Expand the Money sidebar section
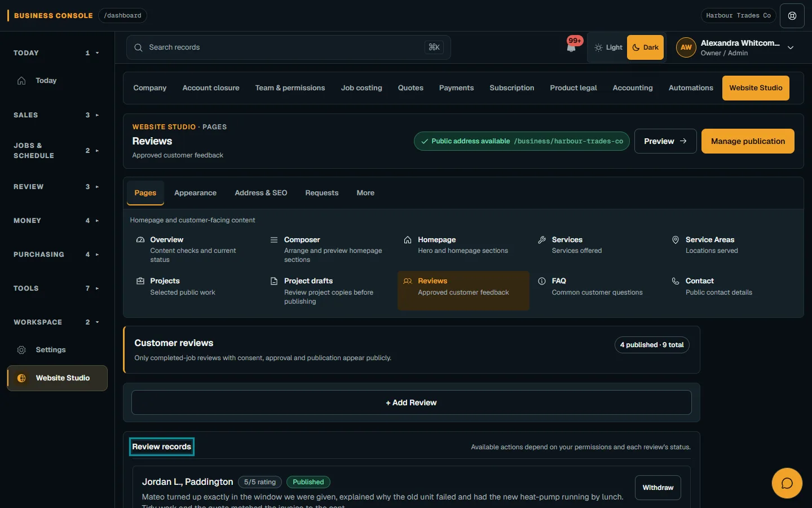Viewport: 812px width, 508px height. (x=56, y=221)
